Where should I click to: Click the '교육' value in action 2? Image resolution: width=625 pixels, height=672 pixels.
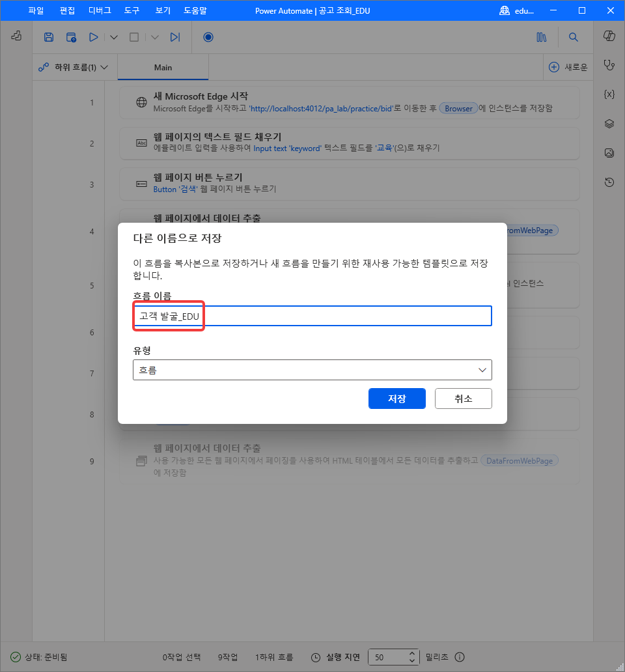pyautogui.click(x=384, y=148)
